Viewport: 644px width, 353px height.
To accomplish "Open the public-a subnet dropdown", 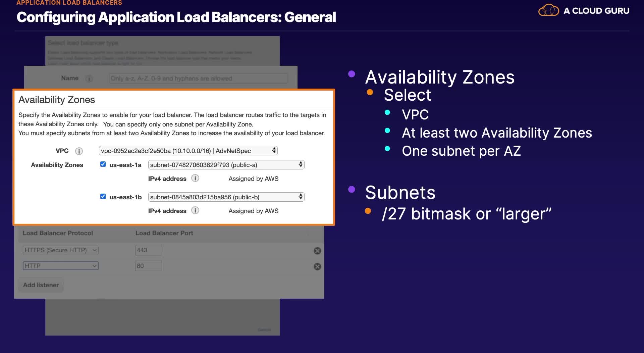I will (x=226, y=165).
